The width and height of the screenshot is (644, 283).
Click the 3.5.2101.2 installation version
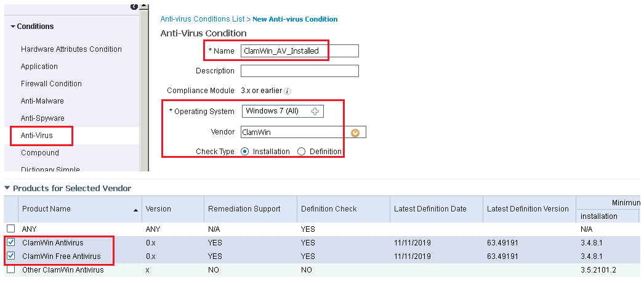click(x=598, y=270)
